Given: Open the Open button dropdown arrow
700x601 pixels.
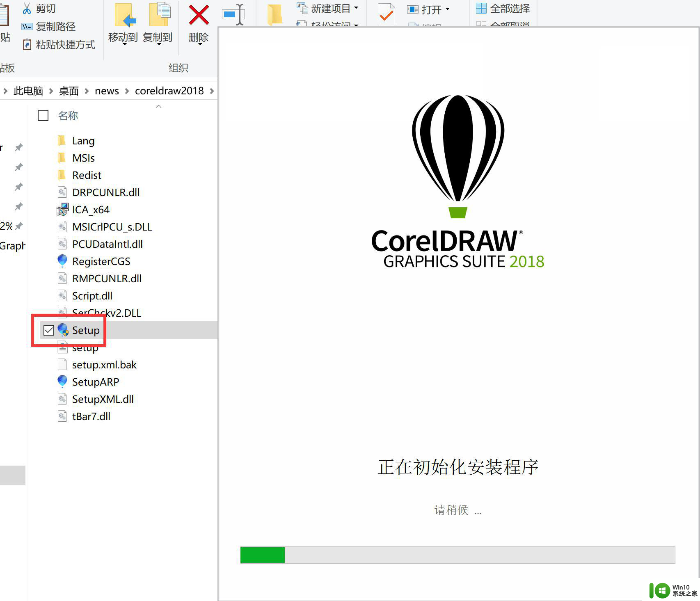Looking at the screenshot, I should coord(448,9).
